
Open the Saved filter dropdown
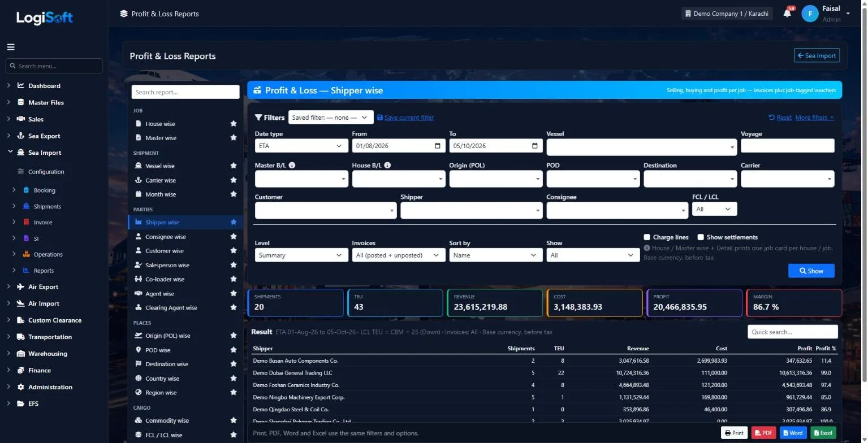coord(331,118)
